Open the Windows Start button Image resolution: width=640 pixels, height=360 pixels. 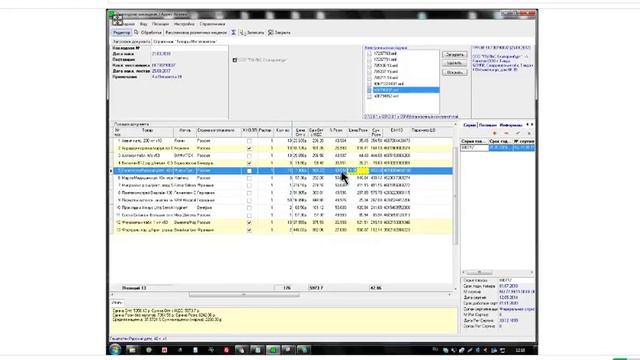[115, 350]
